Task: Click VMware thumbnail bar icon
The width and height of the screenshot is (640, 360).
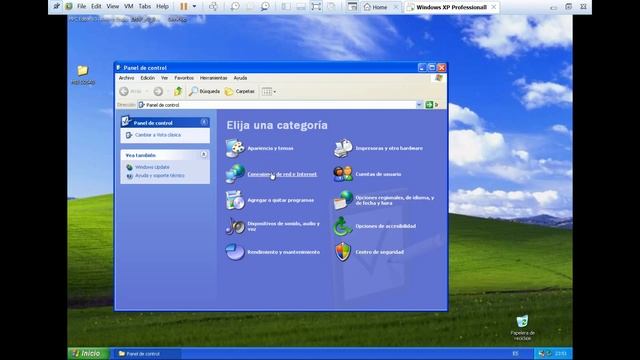Action: pyautogui.click(x=301, y=7)
